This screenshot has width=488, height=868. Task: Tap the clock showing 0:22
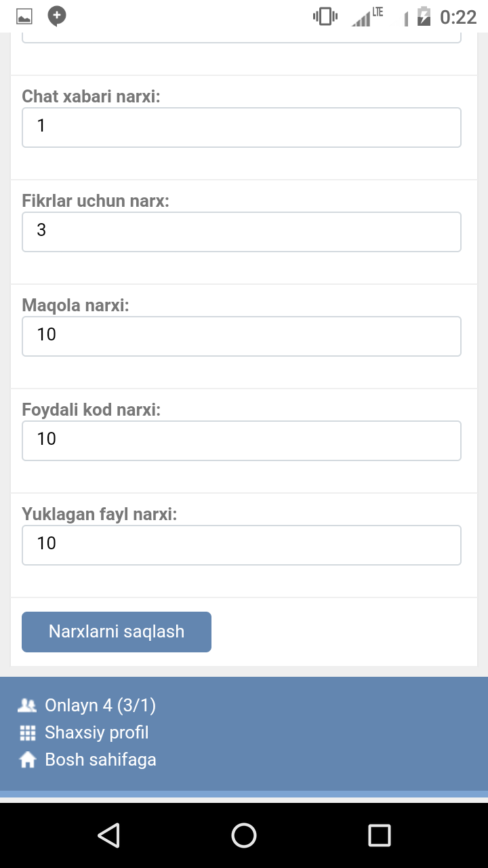[458, 16]
